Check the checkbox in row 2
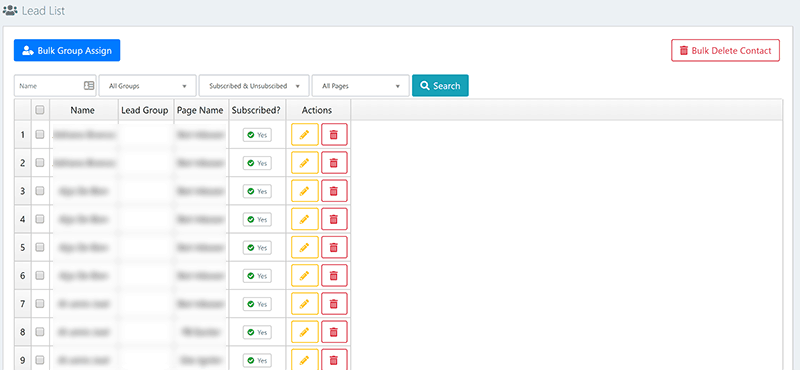 [x=40, y=163]
